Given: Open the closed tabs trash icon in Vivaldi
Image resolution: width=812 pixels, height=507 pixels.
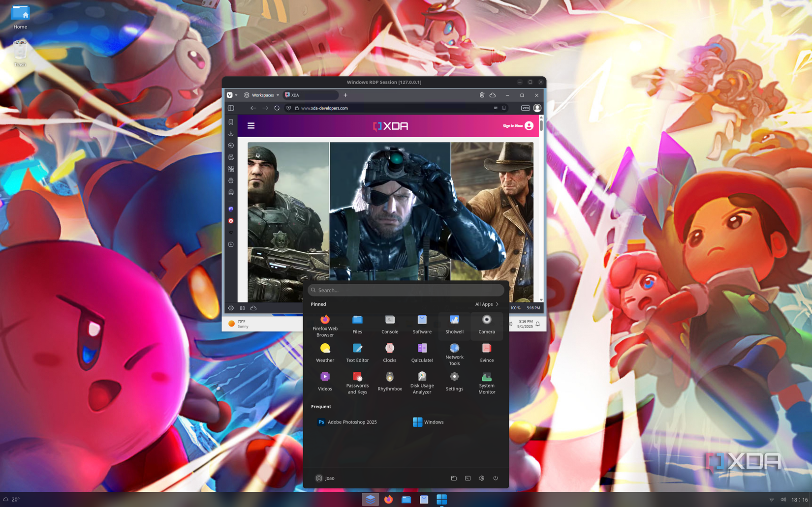Looking at the screenshot, I should [482, 95].
